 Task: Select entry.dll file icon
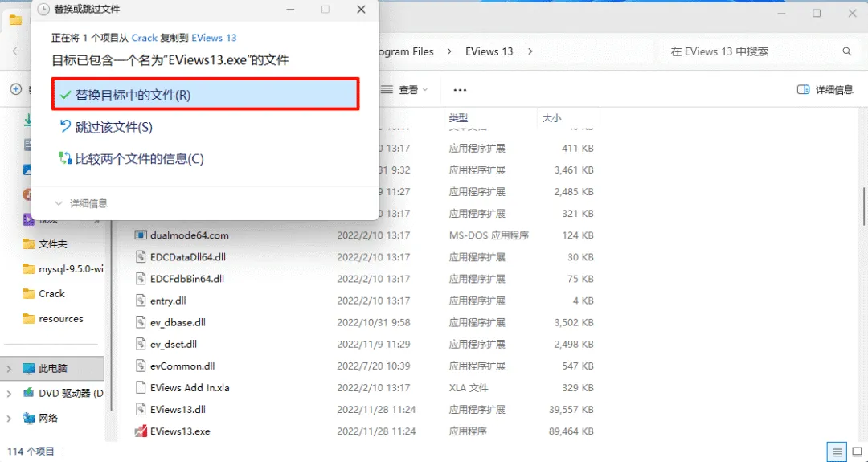[140, 301]
